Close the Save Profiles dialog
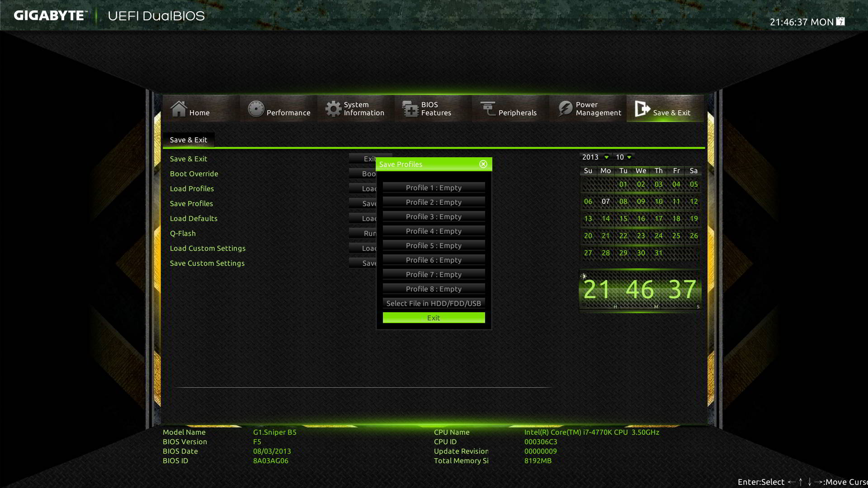The height and width of the screenshot is (488, 868). (x=483, y=164)
